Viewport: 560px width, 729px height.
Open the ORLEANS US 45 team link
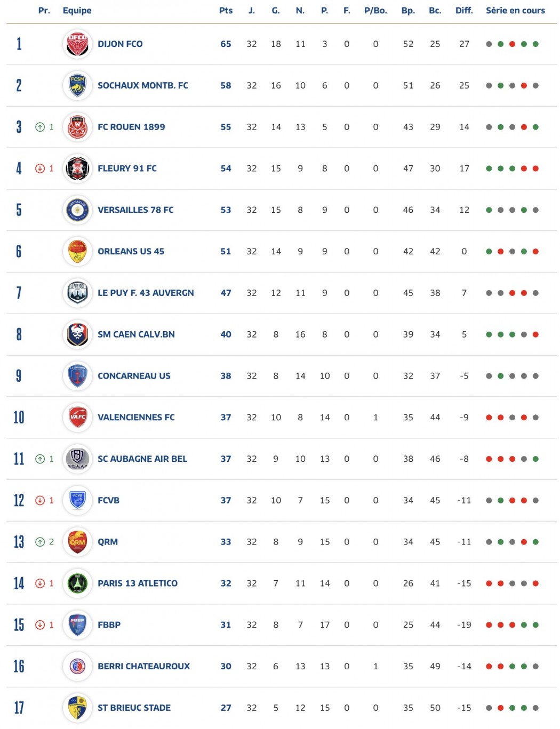pyautogui.click(x=131, y=252)
